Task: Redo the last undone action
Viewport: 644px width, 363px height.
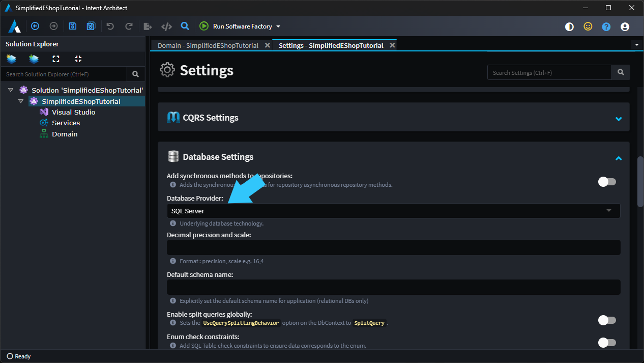Action: click(129, 26)
